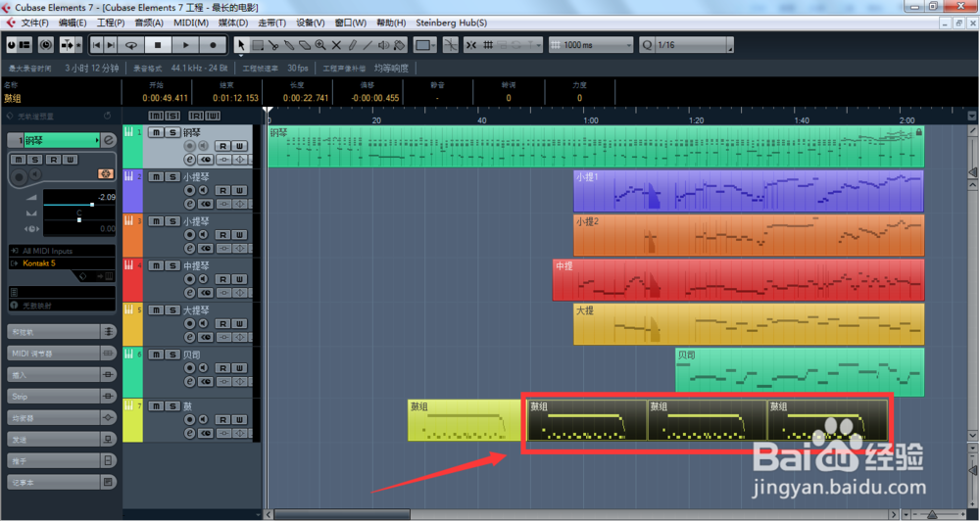Click Go to Previous Marker transport button
This screenshot has width=980, height=521.
pyautogui.click(x=96, y=45)
